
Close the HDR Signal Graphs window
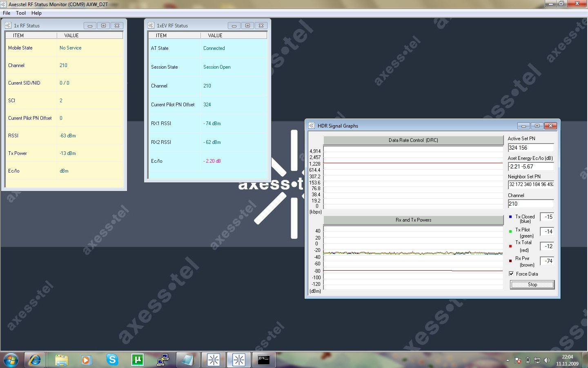[550, 126]
